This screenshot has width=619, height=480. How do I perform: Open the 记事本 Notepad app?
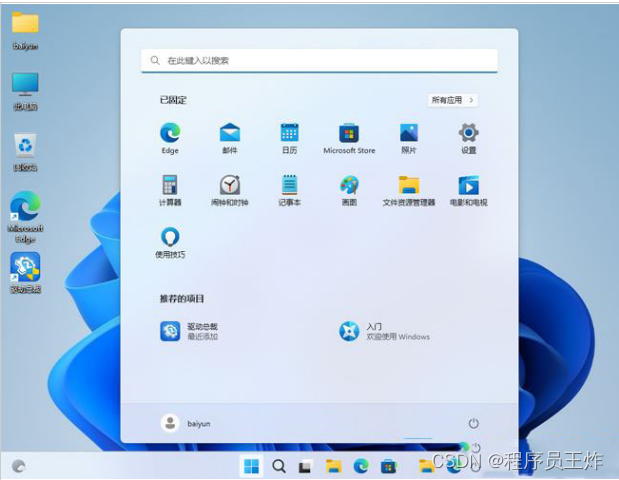pyautogui.click(x=289, y=191)
